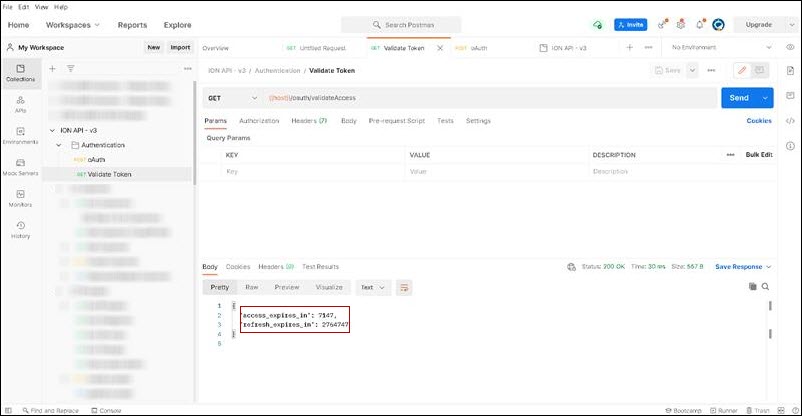
Task: Click the Cookies link
Action: coord(759,121)
